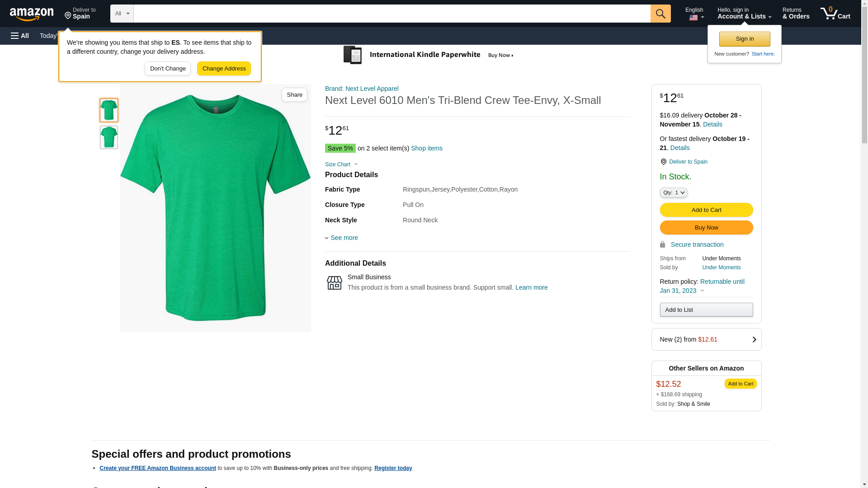The height and width of the screenshot is (488, 868).
Task: Click the Deliver to Spain location link
Action: pyautogui.click(x=688, y=162)
